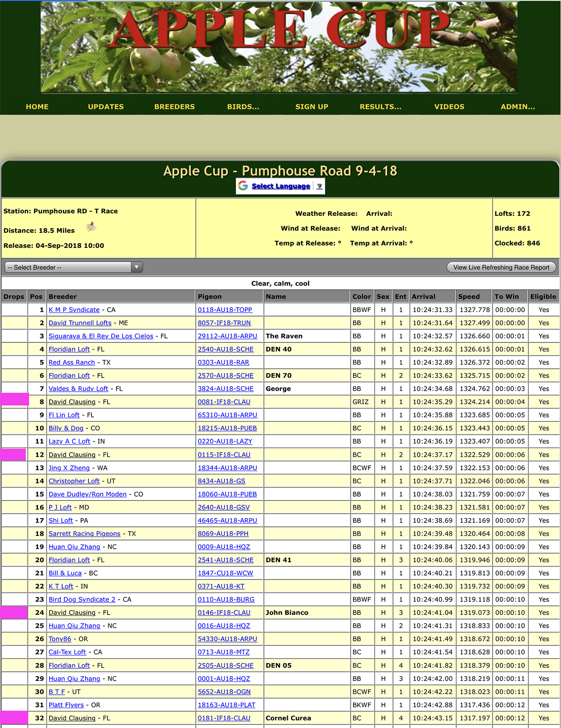Viewport: 561px width, 728px height.
Task: Open the BIRDS... navigation menu
Action: [243, 107]
